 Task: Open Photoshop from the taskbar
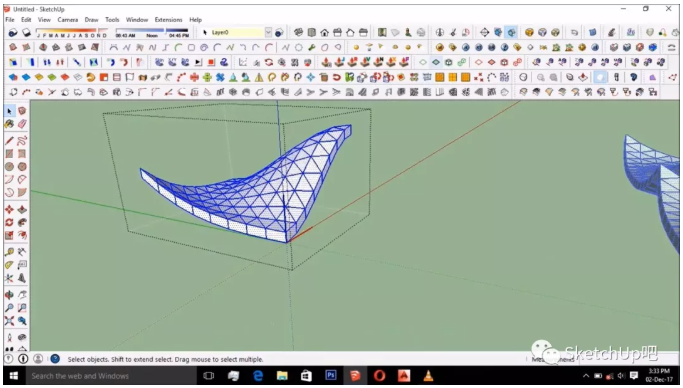[331, 375]
